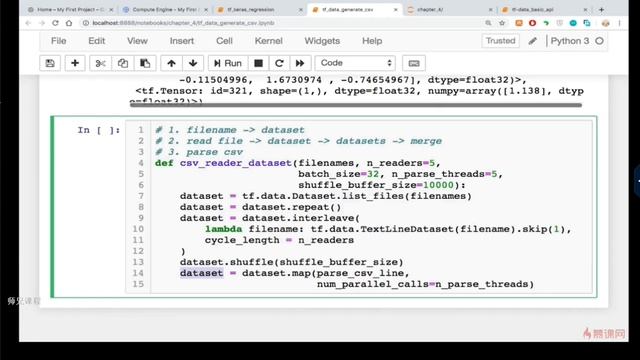Click the Trusted notebook button
This screenshot has height=360, width=640.
tap(500, 41)
